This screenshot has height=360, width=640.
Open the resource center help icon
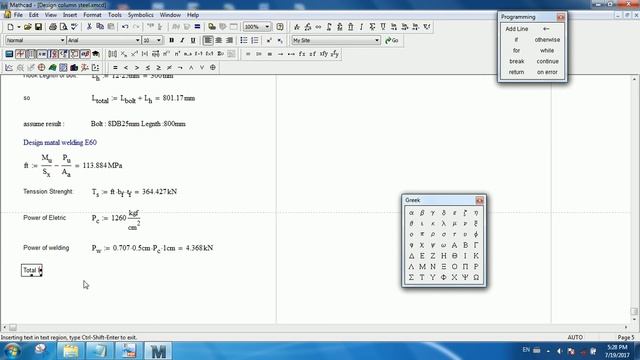(x=280, y=27)
